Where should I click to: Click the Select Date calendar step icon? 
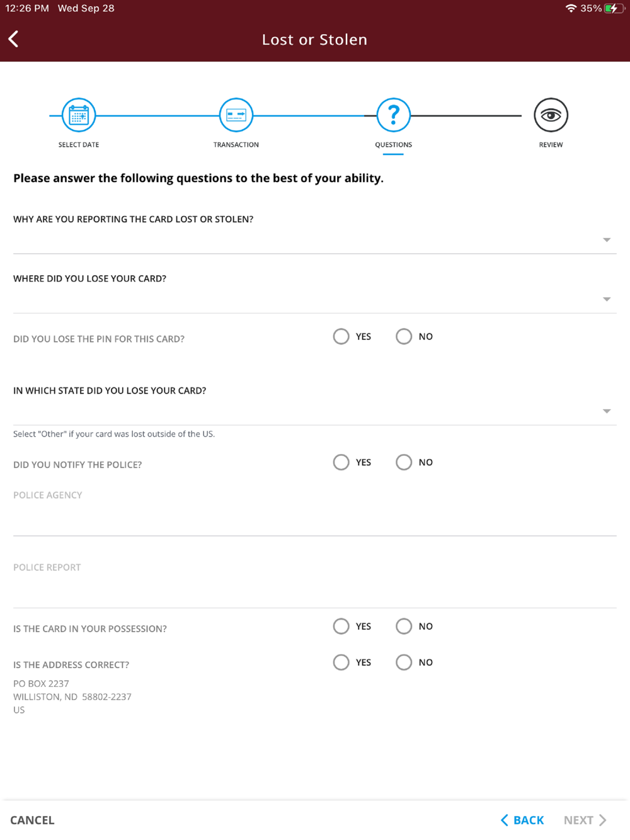(79, 115)
